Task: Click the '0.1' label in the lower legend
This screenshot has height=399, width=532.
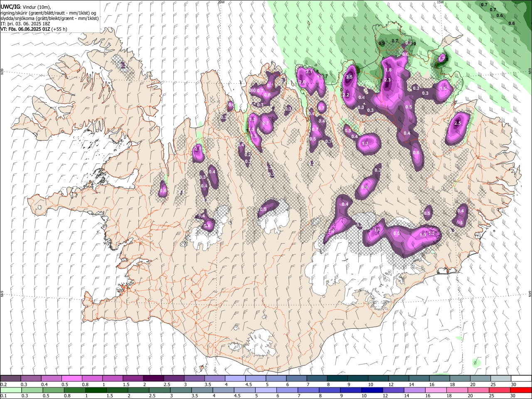Action: pos(4,396)
